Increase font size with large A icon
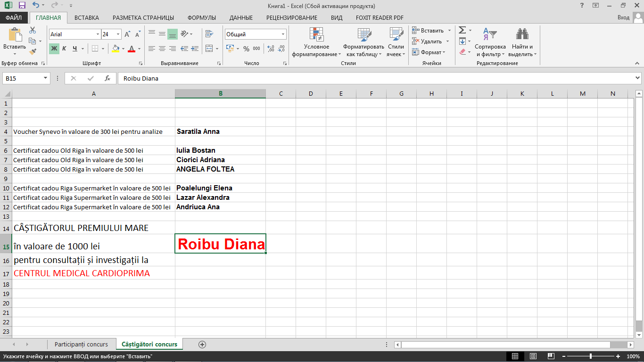The height and width of the screenshot is (362, 644). point(128,34)
